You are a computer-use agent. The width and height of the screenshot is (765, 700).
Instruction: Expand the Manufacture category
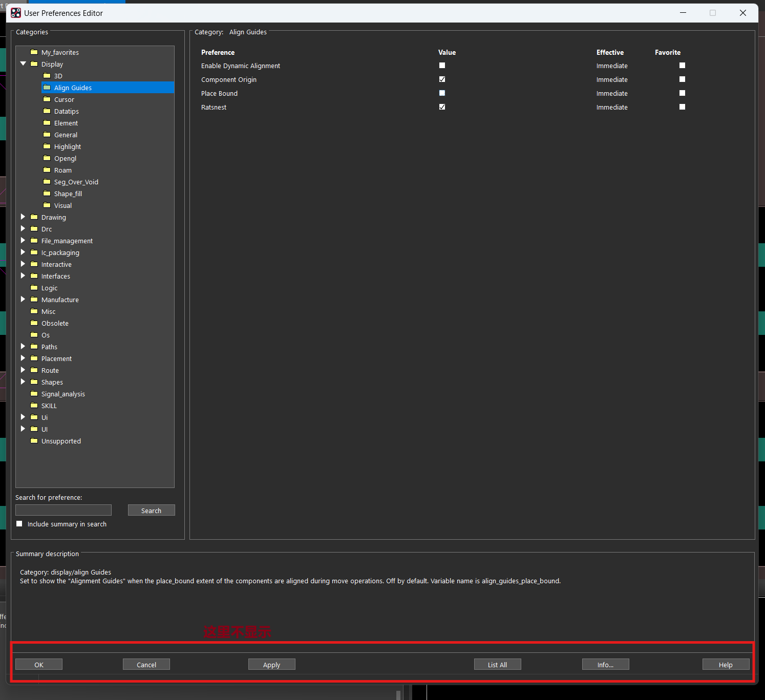pos(23,299)
